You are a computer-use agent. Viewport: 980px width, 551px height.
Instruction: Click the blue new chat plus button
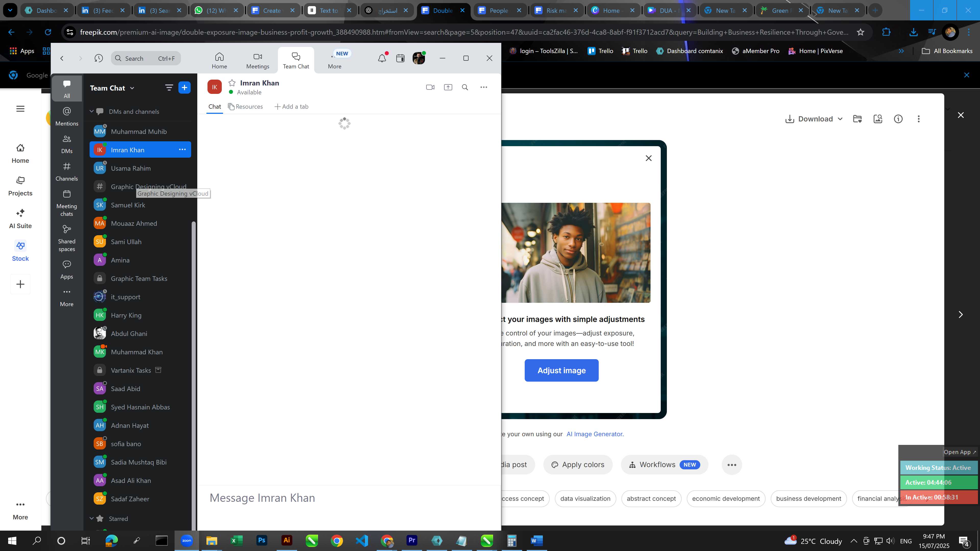coord(185,88)
